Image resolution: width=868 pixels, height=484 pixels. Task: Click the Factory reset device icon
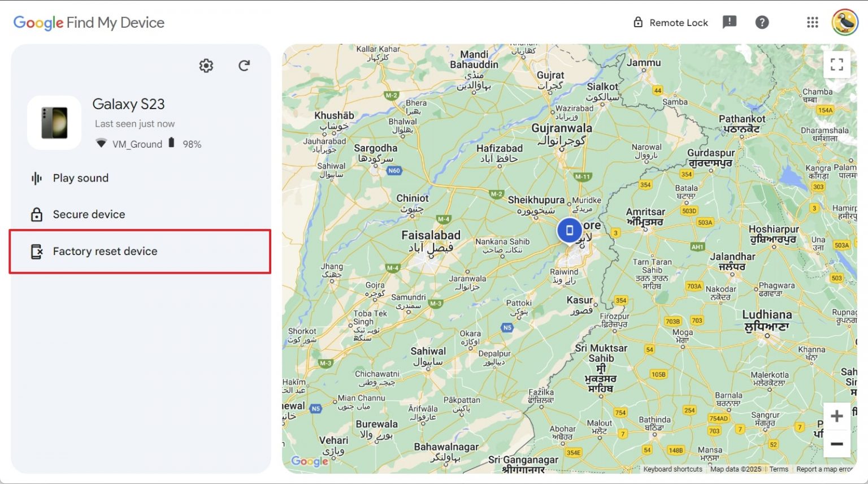coord(36,251)
